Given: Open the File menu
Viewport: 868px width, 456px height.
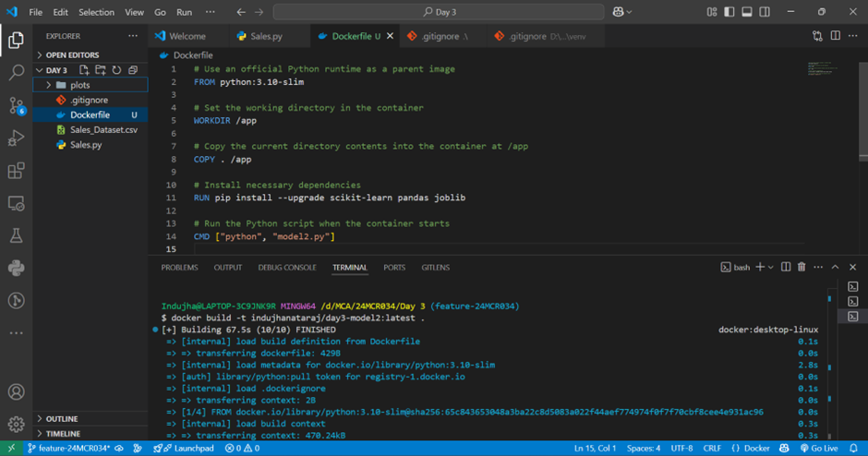Looking at the screenshot, I should [x=35, y=12].
